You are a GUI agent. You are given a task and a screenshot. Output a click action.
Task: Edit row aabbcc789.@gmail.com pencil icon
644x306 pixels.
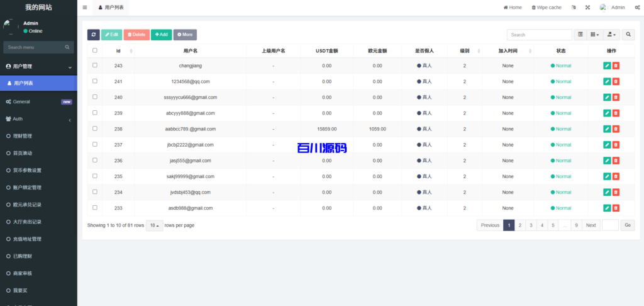(607, 129)
